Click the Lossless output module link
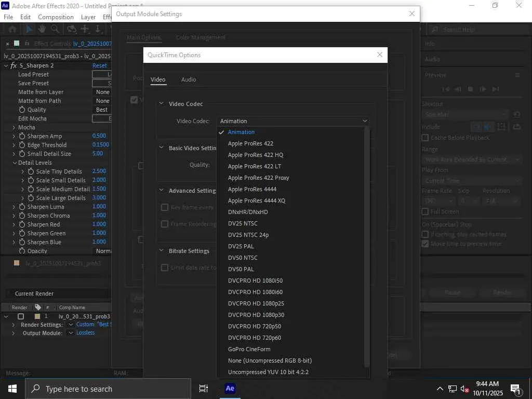The image size is (532, 399). [85, 333]
